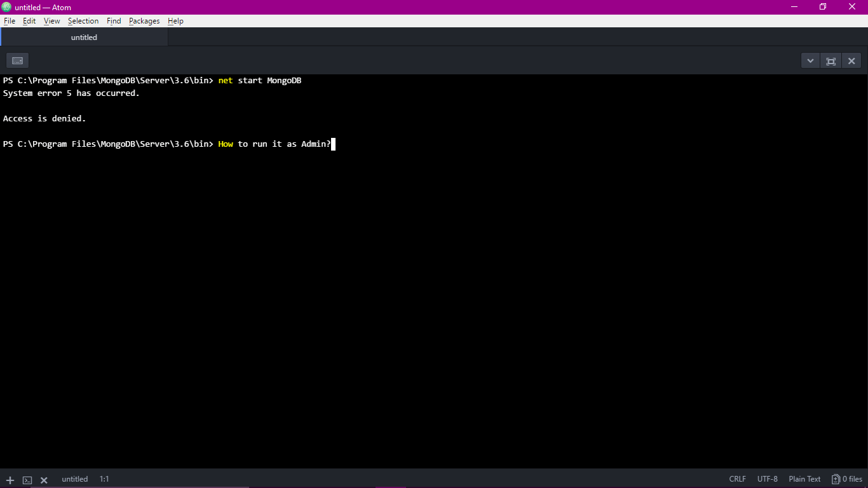Maximize the terminal panel
Viewport: 868px width, 488px height.
pos(831,61)
